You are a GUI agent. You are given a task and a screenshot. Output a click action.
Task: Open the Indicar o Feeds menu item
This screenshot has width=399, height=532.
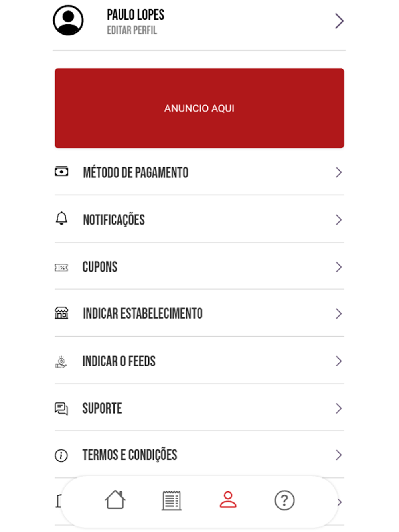pyautogui.click(x=119, y=361)
